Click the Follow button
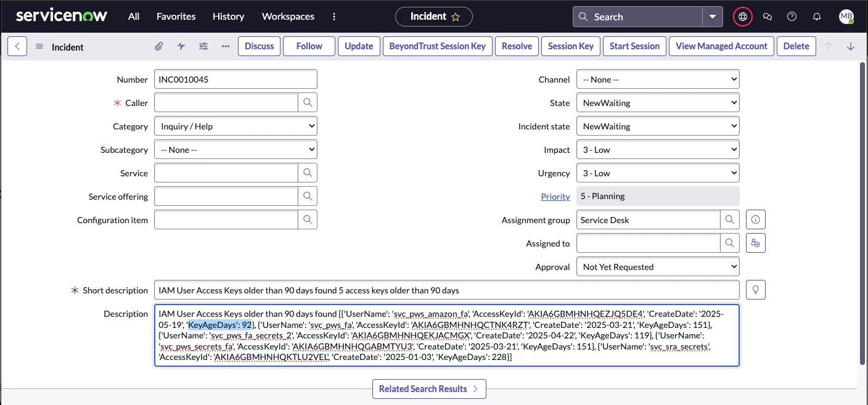 click(309, 46)
